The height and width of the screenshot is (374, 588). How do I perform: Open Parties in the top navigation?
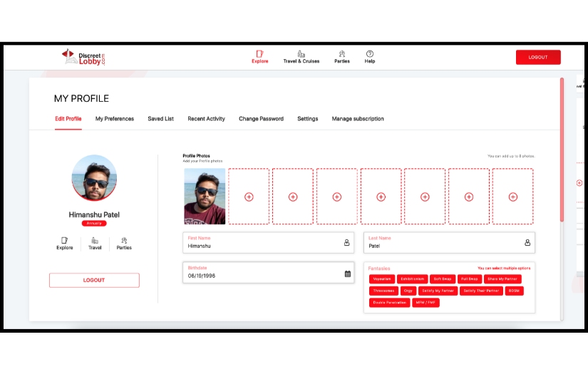341,57
